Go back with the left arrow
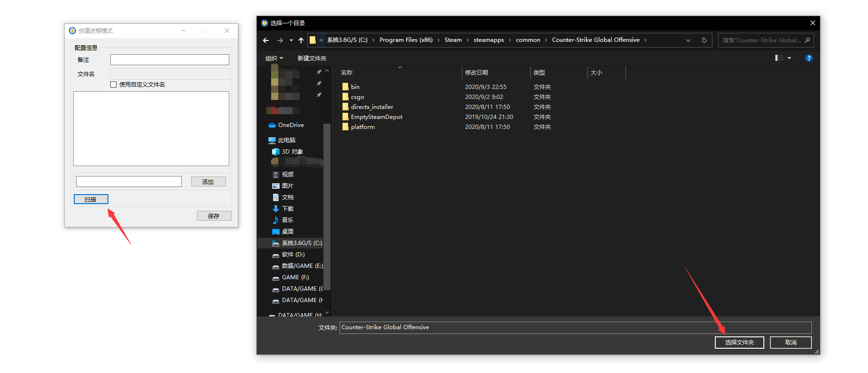The width and height of the screenshot is (868, 373). (266, 40)
